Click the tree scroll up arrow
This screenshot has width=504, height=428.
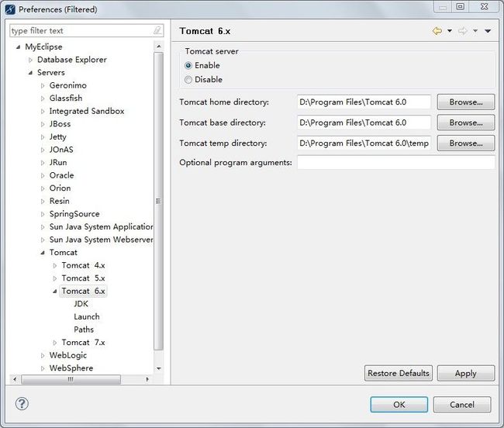coord(158,47)
